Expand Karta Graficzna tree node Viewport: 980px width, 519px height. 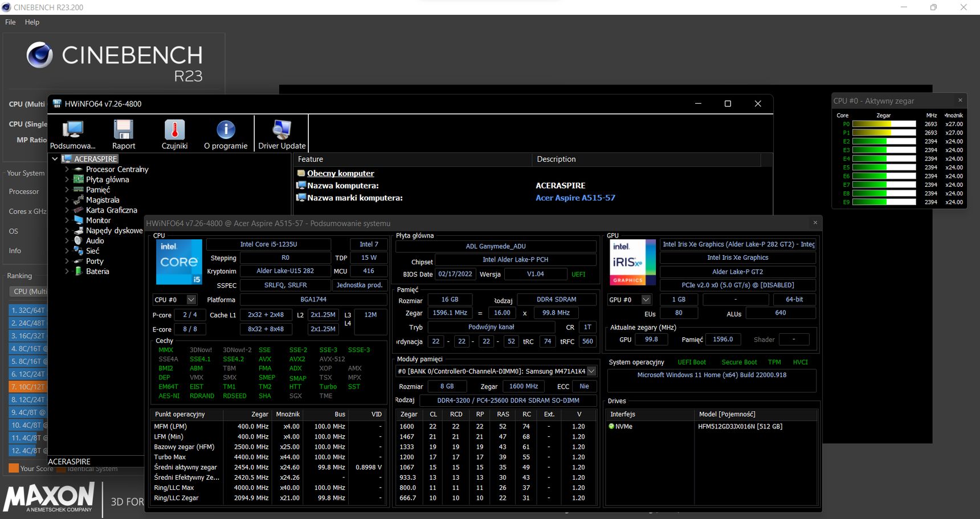(x=67, y=210)
